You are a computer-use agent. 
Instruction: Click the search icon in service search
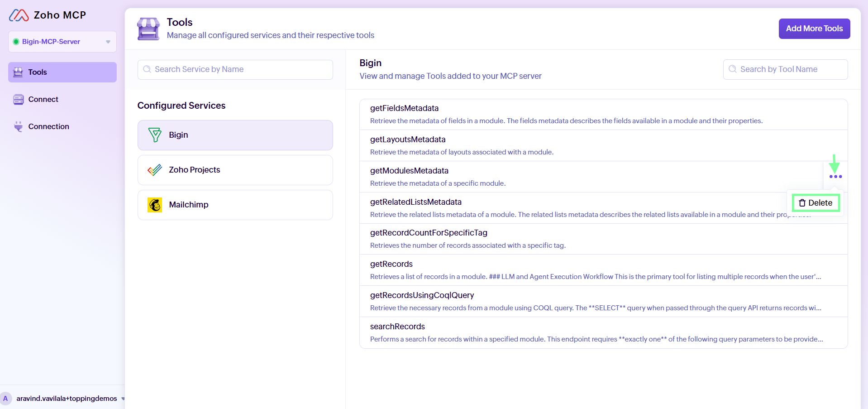tap(147, 69)
